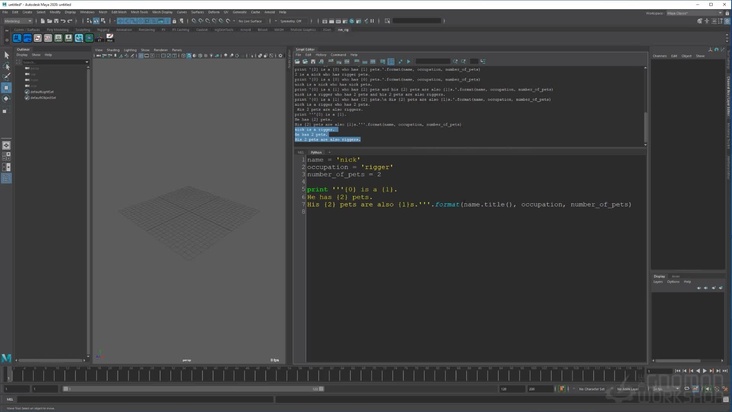Viewport: 732px width, 412px height.
Task: Open the Workspace dropdown top-right
Action: (x=694, y=13)
